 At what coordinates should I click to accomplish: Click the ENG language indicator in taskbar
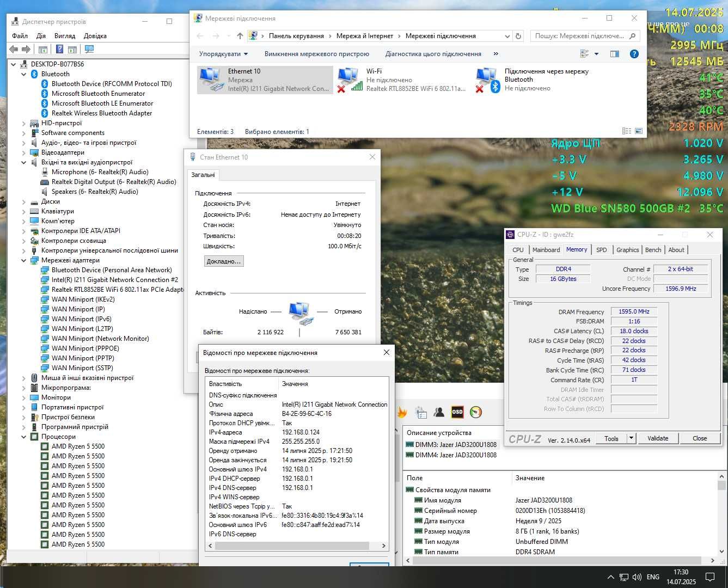point(653,577)
